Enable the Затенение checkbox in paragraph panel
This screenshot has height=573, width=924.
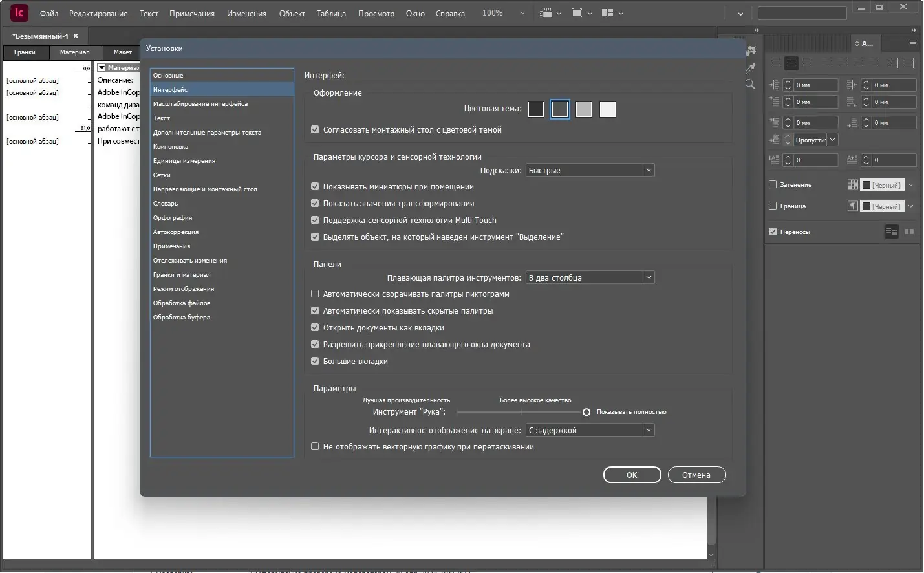pos(773,185)
